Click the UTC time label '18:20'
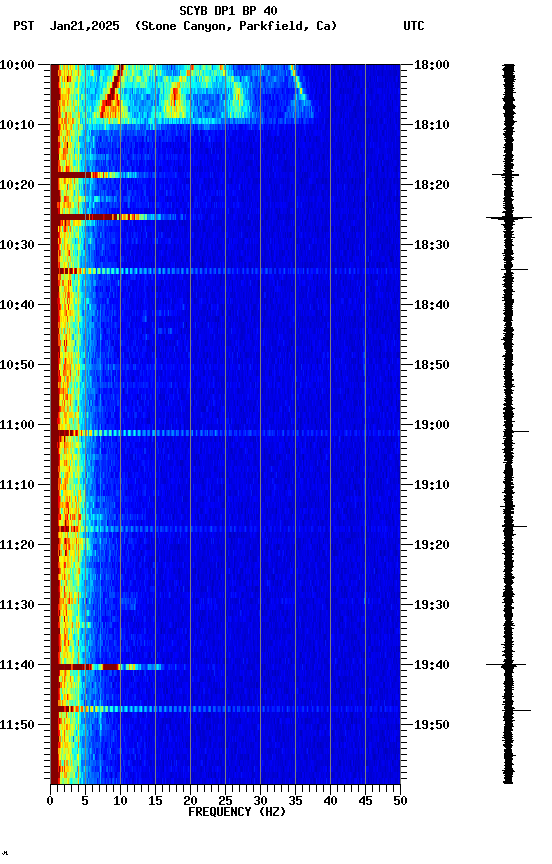Screen dimensions: 552x864 tap(432, 185)
